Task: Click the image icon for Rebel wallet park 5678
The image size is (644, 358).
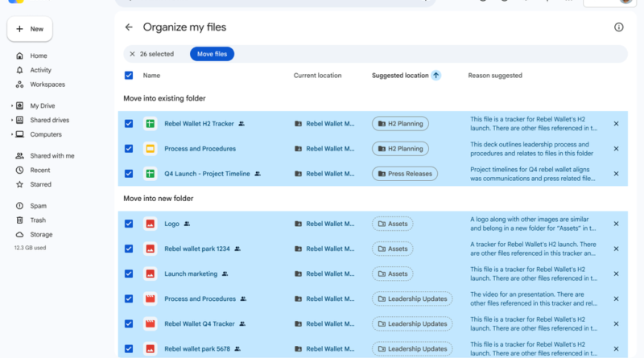Action: pos(151,349)
